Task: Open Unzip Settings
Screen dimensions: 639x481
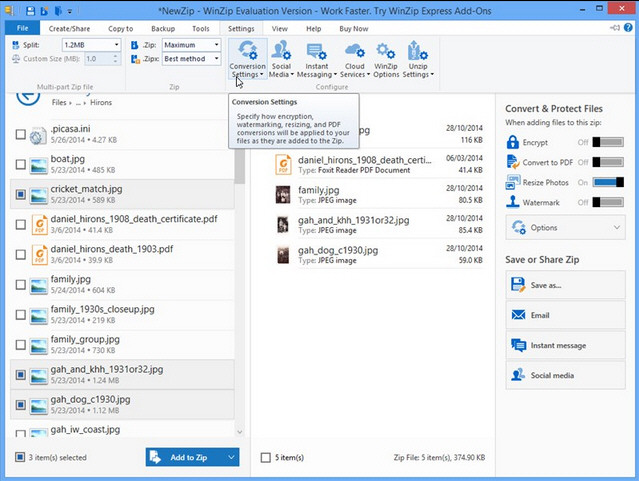Action: click(418, 59)
